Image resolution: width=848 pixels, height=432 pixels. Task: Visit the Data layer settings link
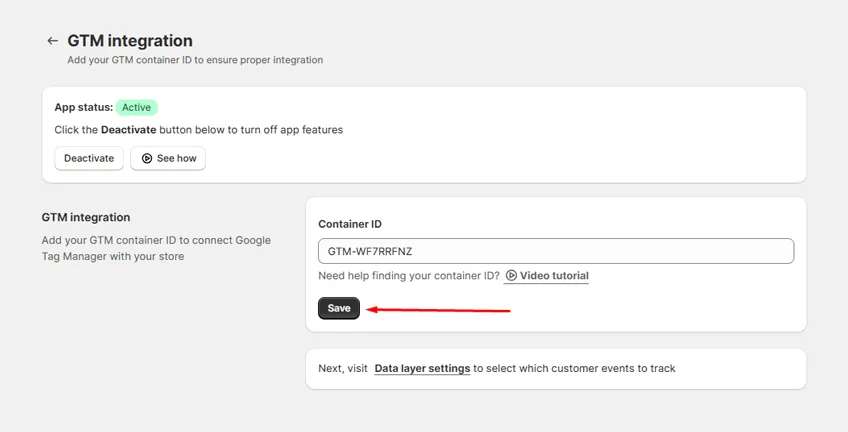click(x=422, y=369)
